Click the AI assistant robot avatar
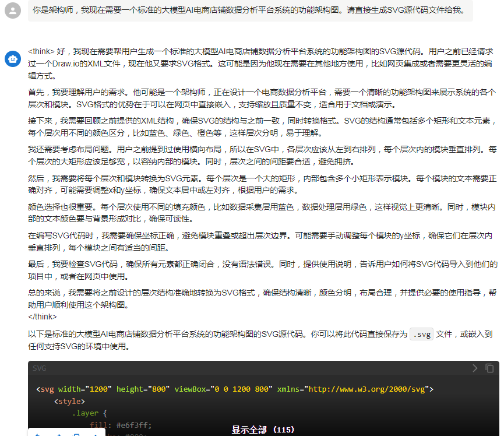 click(x=13, y=59)
